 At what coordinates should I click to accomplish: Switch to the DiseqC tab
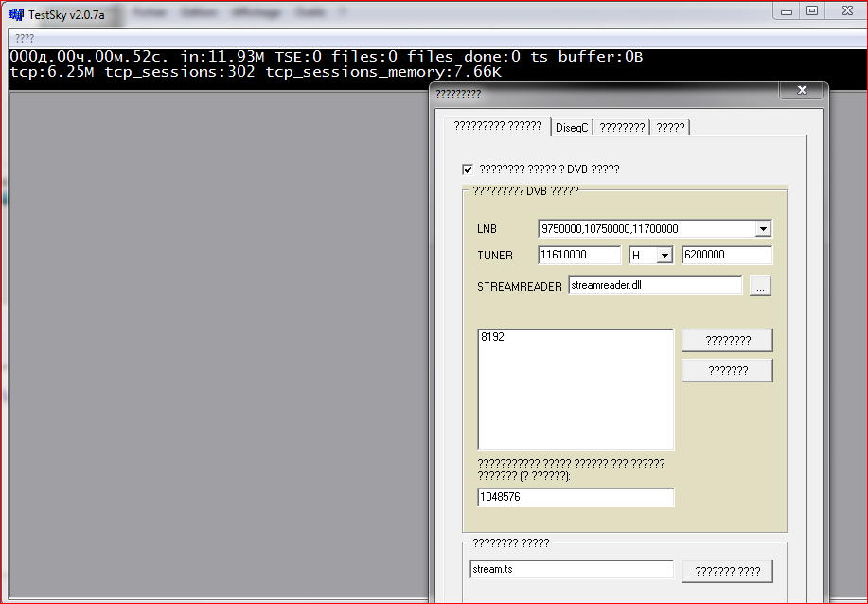tap(572, 128)
